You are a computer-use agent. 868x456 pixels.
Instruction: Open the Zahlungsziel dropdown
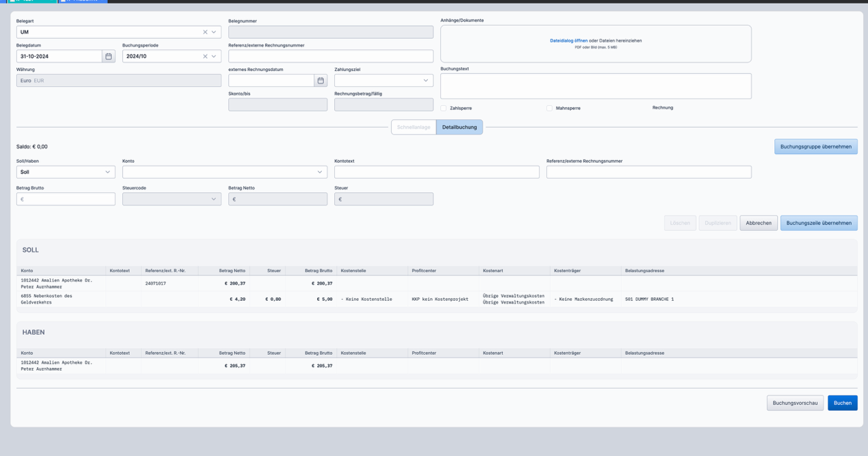383,81
